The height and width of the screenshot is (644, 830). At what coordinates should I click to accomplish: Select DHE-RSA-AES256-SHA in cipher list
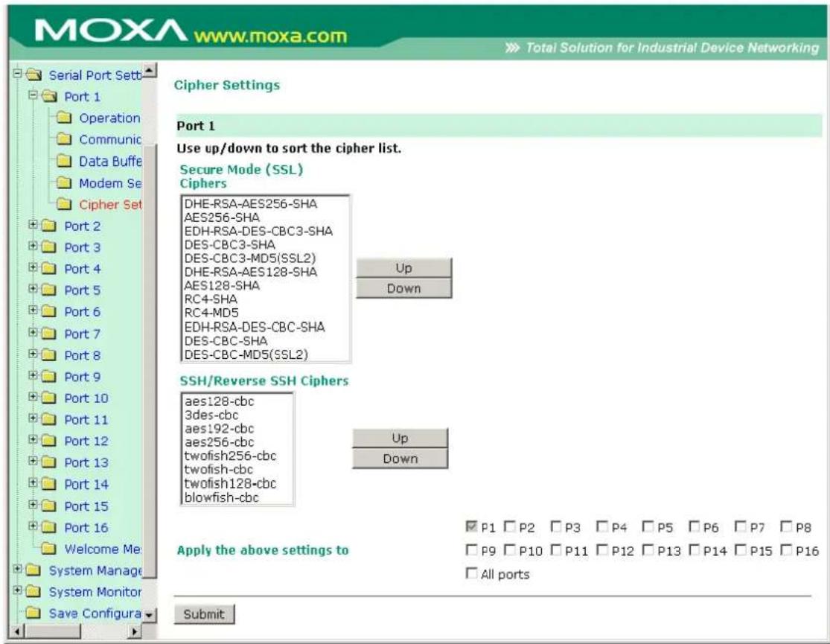click(250, 204)
